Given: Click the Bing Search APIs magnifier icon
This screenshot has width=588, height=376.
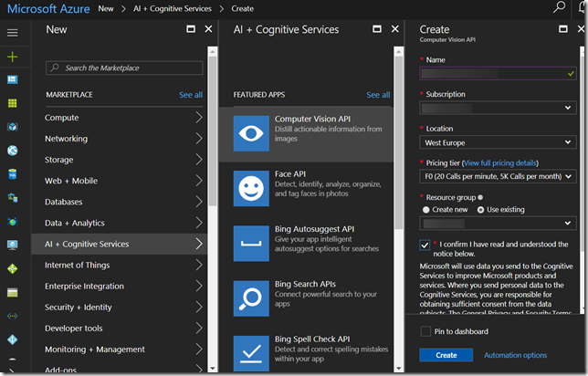Looking at the screenshot, I should point(251,297).
